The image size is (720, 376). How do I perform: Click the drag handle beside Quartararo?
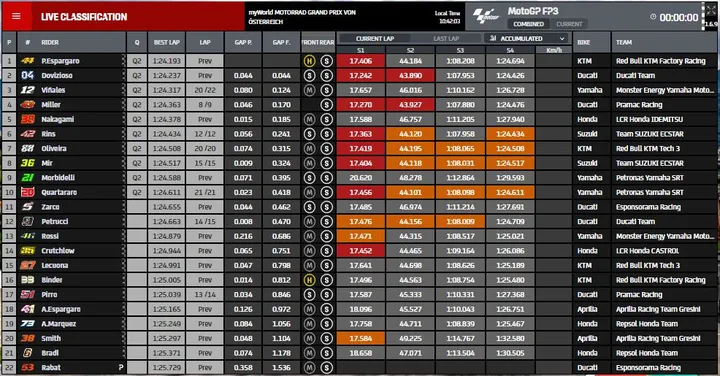[x=123, y=192]
